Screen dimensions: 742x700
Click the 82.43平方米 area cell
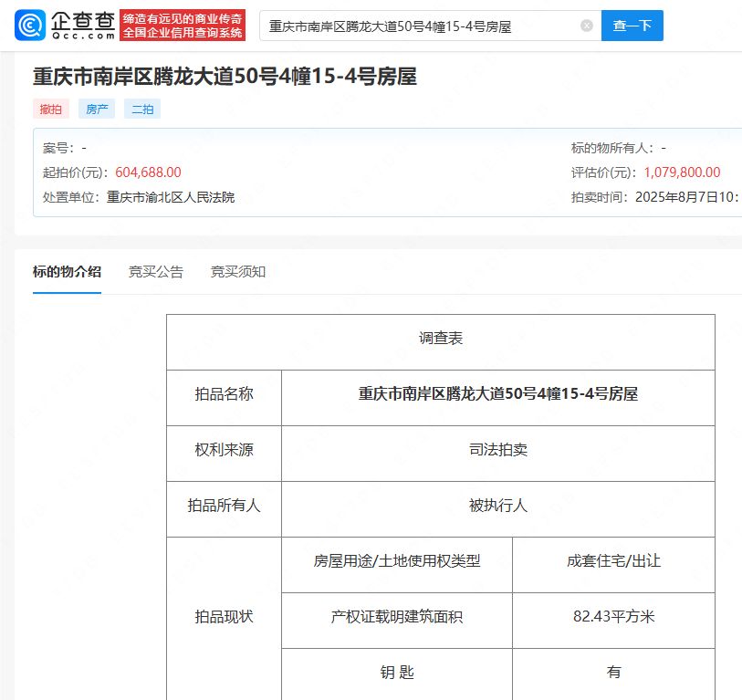click(x=613, y=617)
